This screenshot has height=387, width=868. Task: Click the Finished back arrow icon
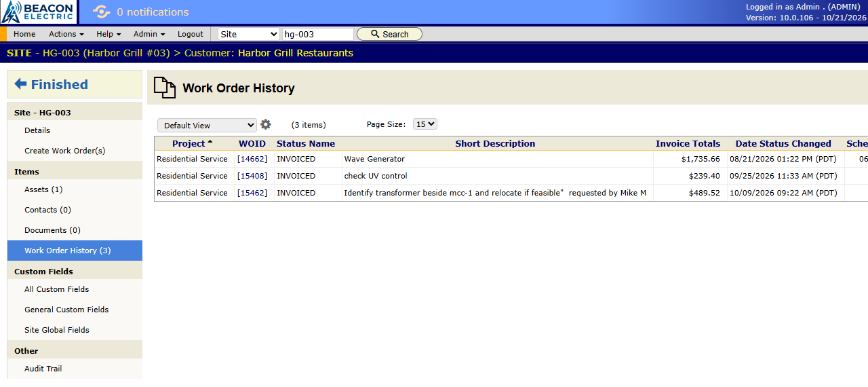pos(20,84)
